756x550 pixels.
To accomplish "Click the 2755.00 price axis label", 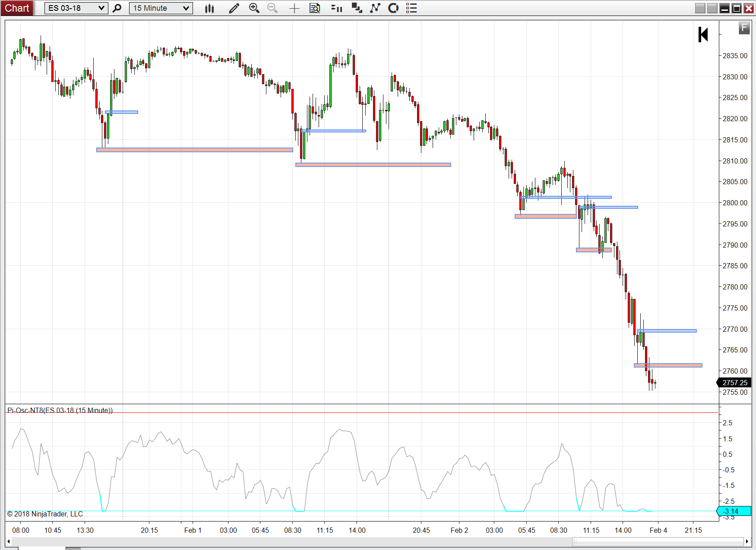I will coord(735,392).
